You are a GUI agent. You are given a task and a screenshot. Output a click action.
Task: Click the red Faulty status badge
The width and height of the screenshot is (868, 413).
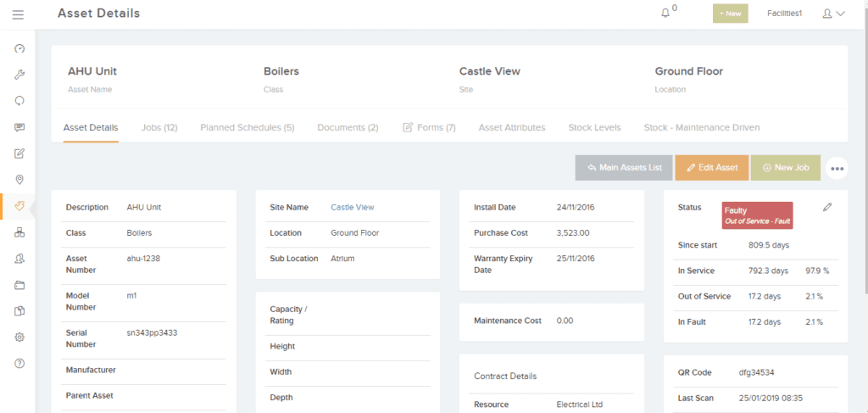(757, 215)
